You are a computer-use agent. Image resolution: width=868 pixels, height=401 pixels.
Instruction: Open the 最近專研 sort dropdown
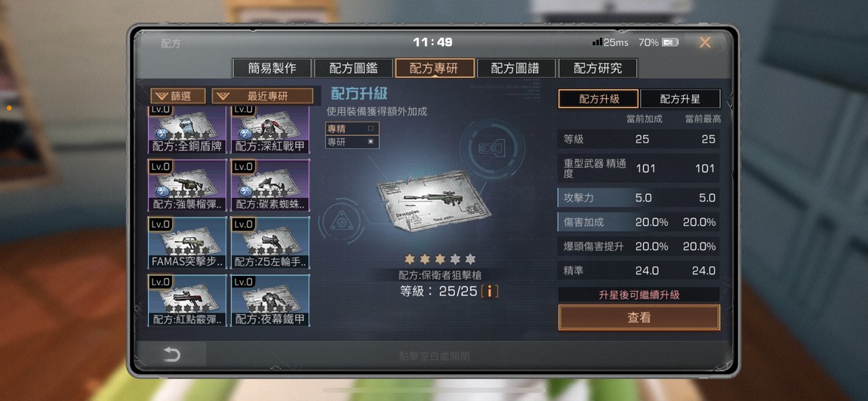(263, 96)
